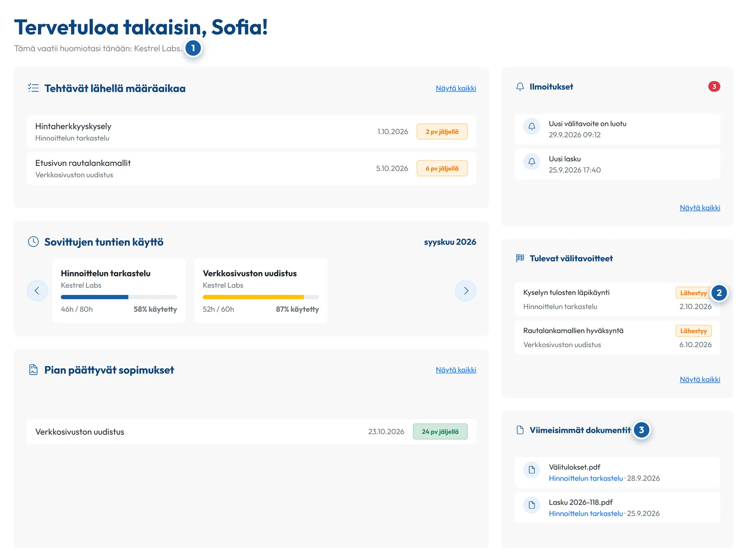
Task: Open Näytä kaikki link under Tulevat välitavoitteet
Action: (x=700, y=379)
